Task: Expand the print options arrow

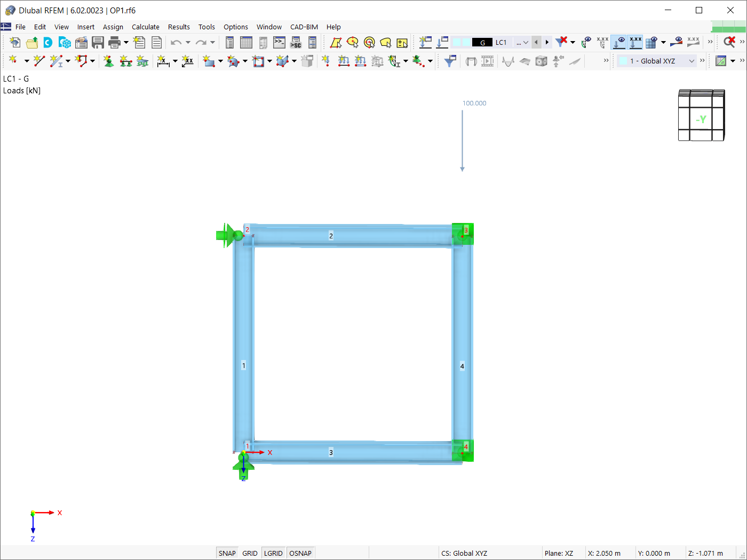Action: point(126,43)
